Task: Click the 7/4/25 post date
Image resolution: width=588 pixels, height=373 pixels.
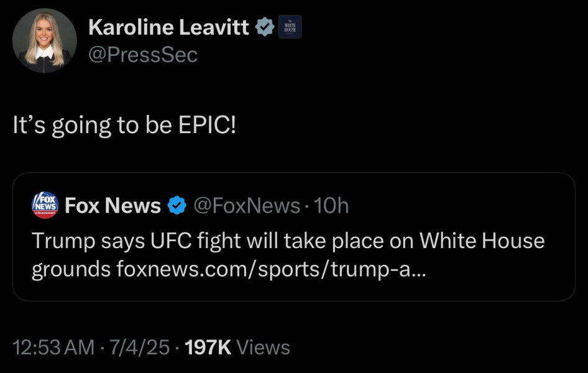Action: click(139, 347)
